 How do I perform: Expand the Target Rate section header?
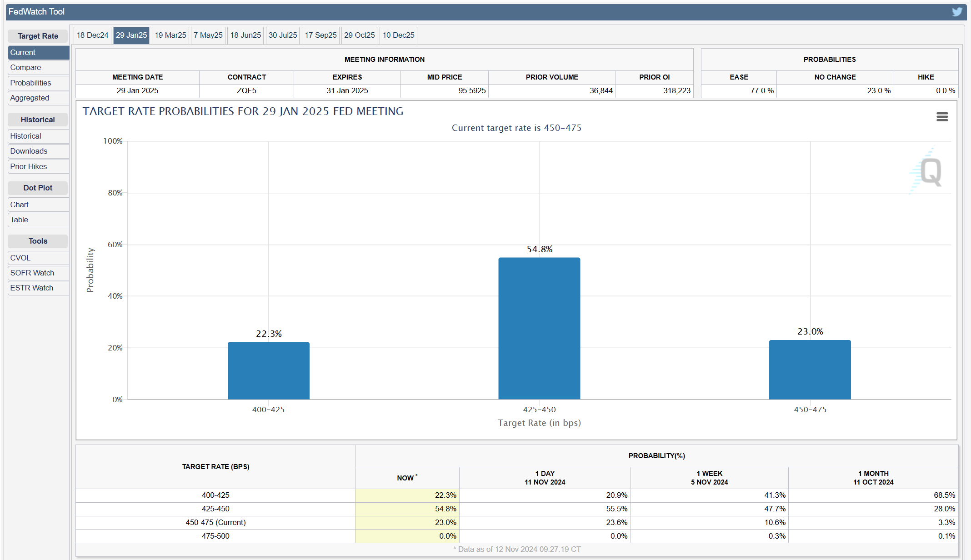click(x=38, y=36)
